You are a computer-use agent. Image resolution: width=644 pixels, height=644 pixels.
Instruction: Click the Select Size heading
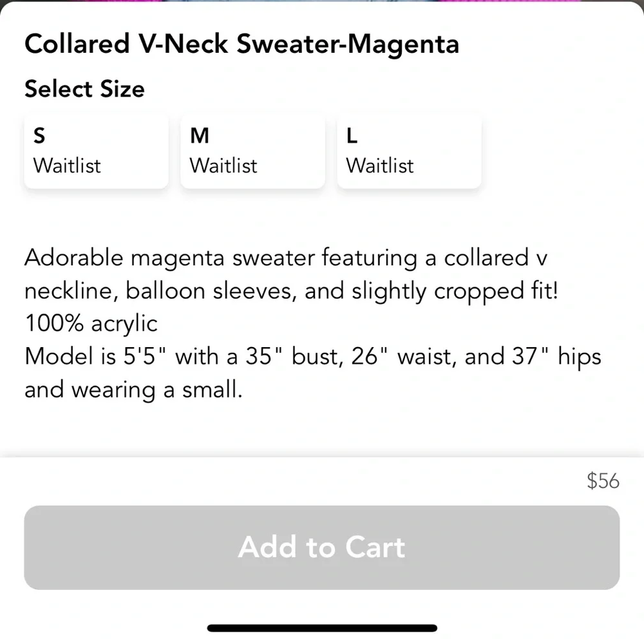click(x=84, y=89)
